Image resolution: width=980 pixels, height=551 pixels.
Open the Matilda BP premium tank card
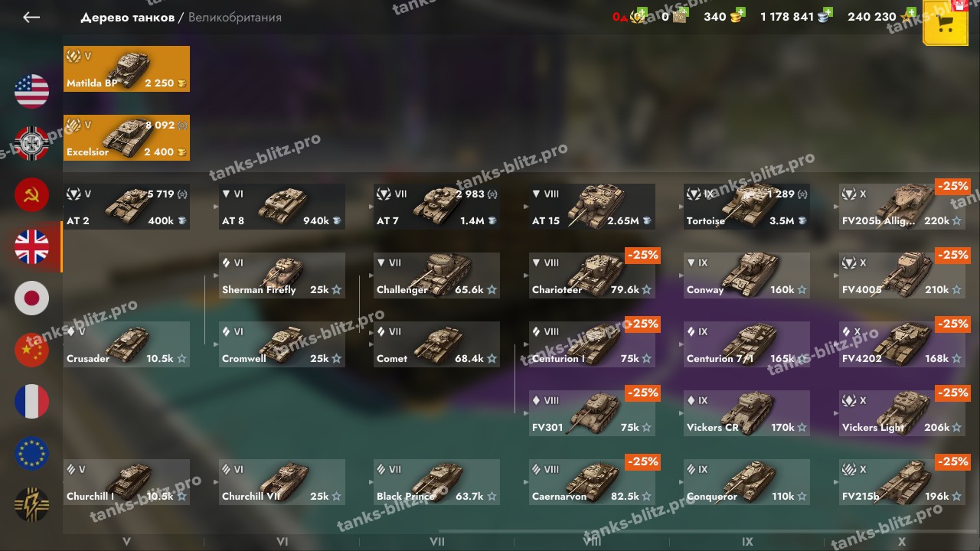coord(126,69)
